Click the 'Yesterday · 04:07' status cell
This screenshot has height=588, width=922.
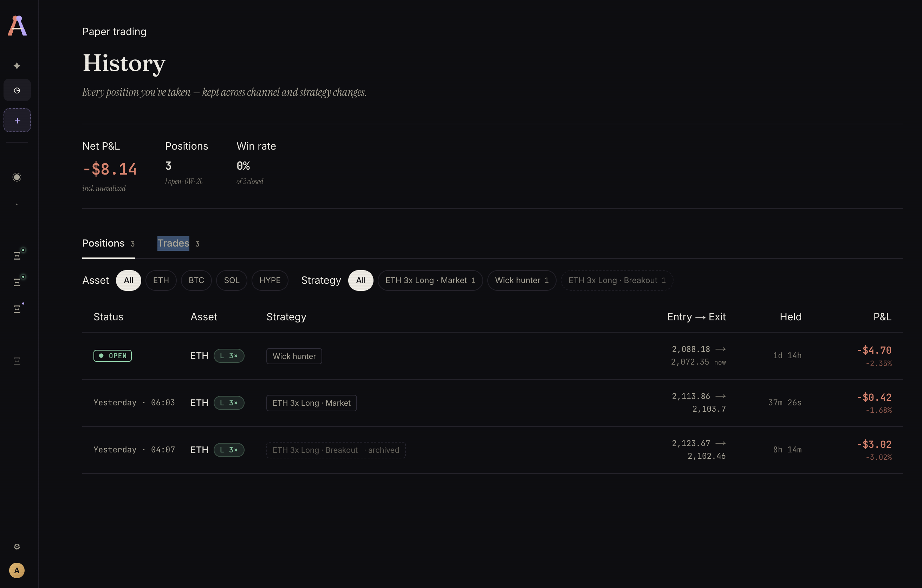[134, 450]
